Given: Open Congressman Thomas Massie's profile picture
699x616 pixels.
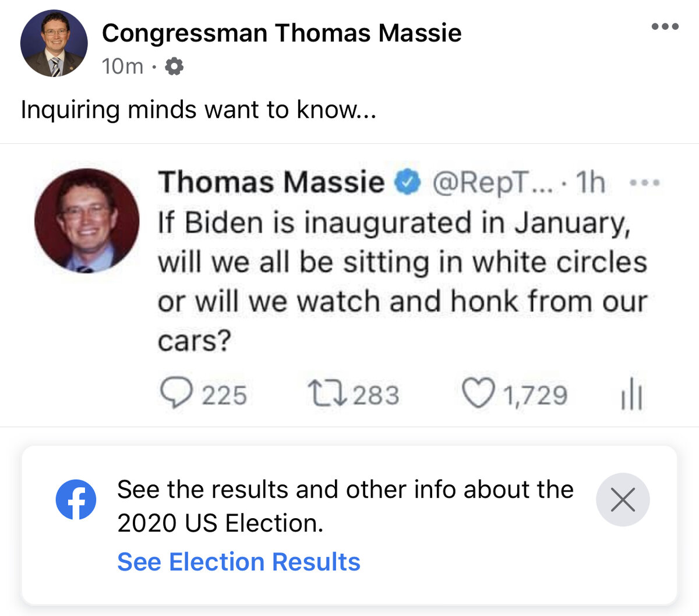Looking at the screenshot, I should (x=54, y=44).
